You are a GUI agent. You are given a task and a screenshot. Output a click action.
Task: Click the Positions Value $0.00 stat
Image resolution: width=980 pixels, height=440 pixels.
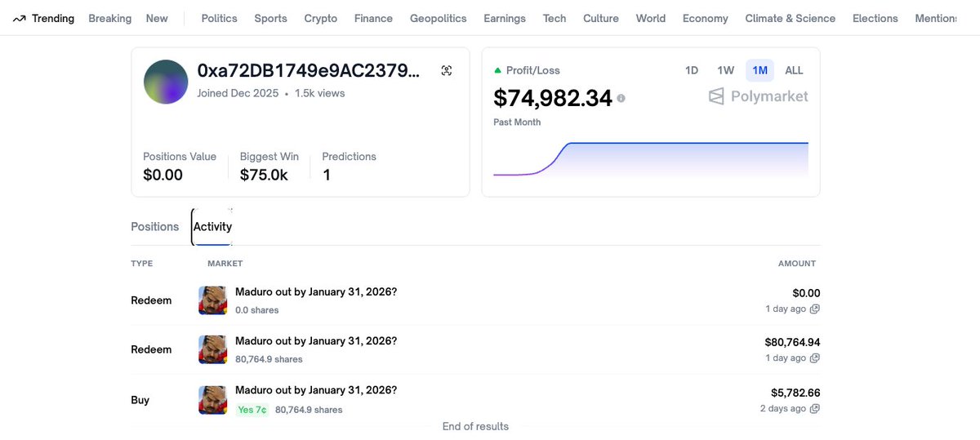(x=163, y=175)
